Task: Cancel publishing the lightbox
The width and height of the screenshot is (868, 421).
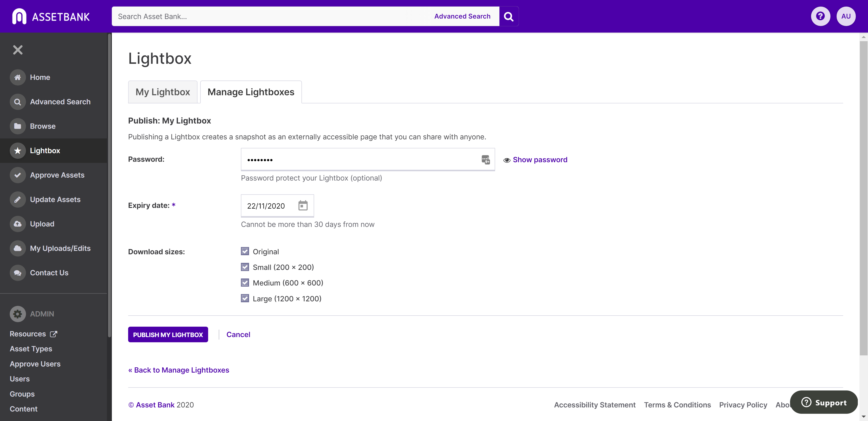Action: pos(238,334)
